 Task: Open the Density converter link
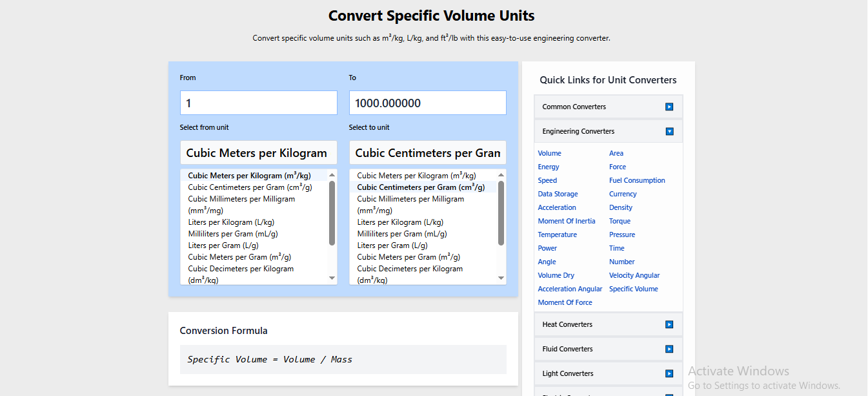(x=620, y=207)
